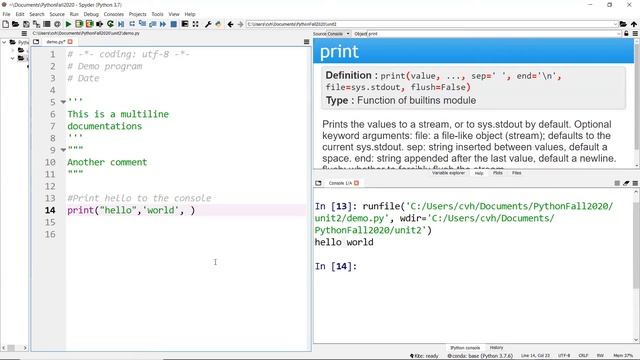Expand the Object field dropdown arrow
The height and width of the screenshot is (360, 640).
tap(619, 33)
